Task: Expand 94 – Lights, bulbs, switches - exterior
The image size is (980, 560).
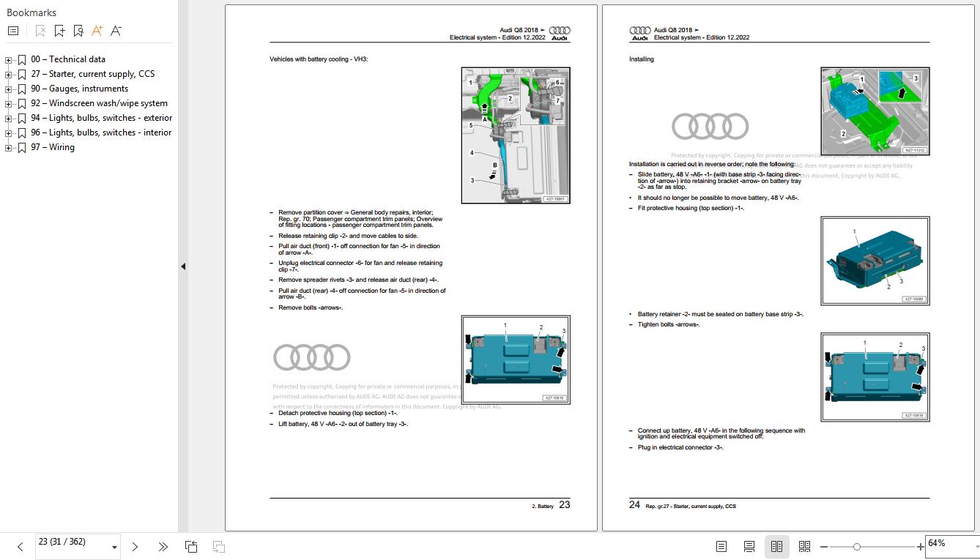Action: (8, 119)
